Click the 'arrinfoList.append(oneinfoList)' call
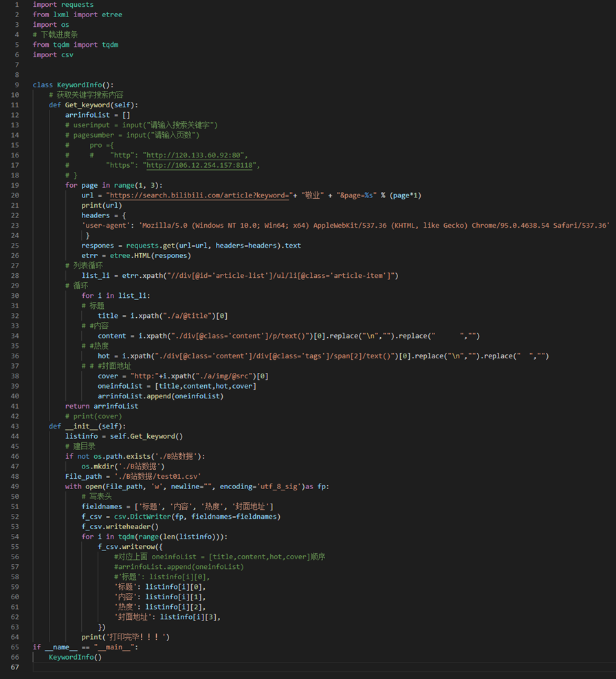This screenshot has height=679, width=616. pyautogui.click(x=161, y=396)
